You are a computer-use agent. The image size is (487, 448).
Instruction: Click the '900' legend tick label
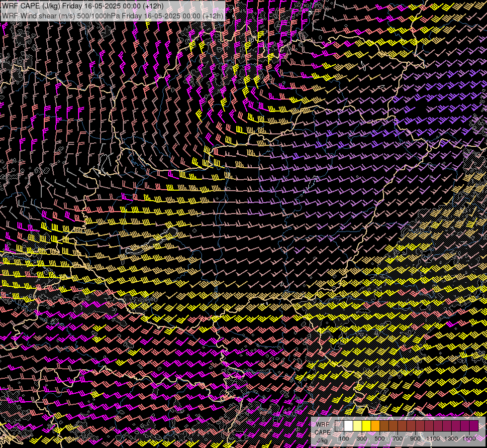415,439
